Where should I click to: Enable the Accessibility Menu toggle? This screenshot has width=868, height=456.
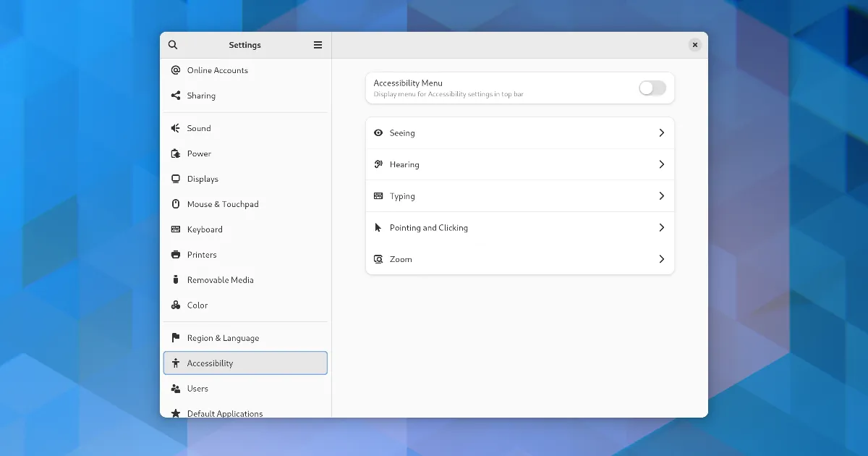652,88
